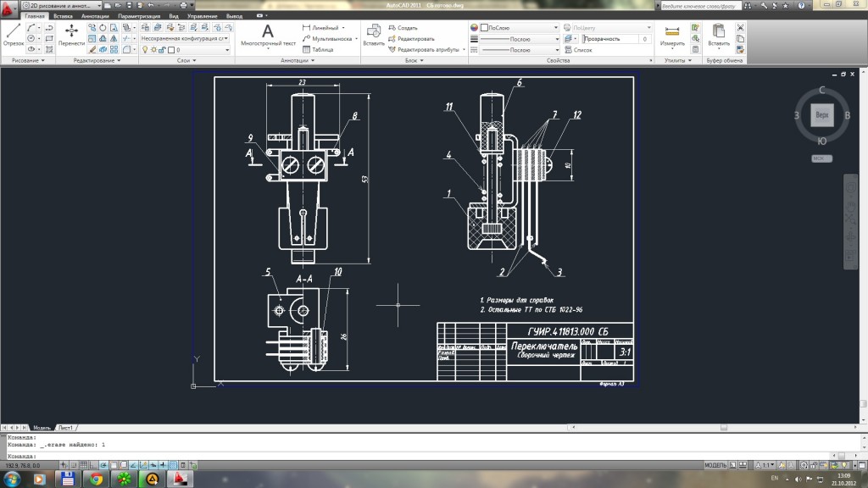The width and height of the screenshot is (868, 488).
Task: Click the Многострочный текст tool
Action: click(268, 35)
